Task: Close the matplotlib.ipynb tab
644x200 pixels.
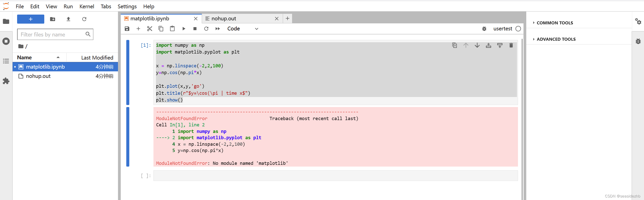Action: 196,19
